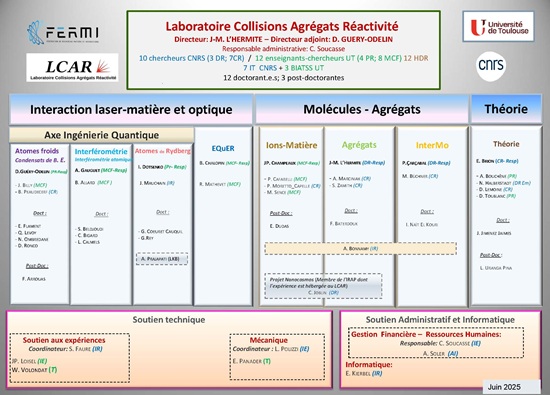Click the Mécanique support box
Screen dimensions: 550x395
(x=277, y=357)
